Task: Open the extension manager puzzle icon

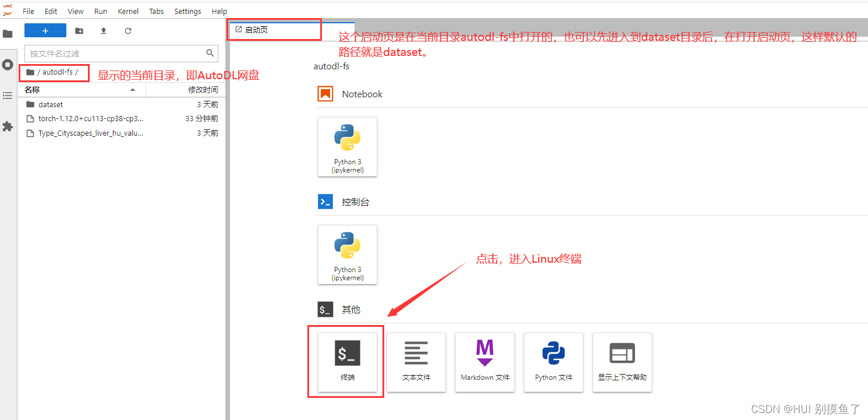Action: click(x=8, y=126)
